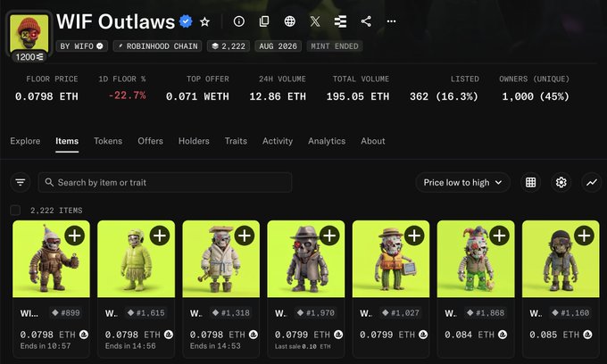607x364 pixels.
Task: Copy contract address with the copy icon
Action: tap(264, 21)
